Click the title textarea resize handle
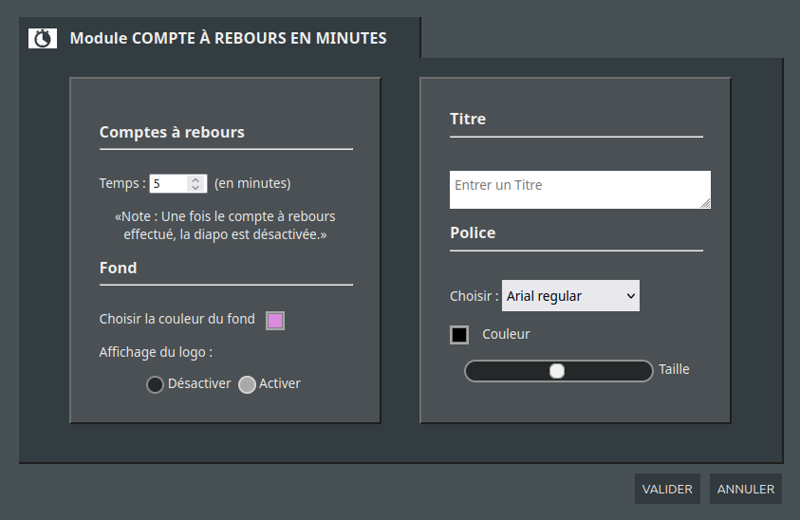The height and width of the screenshot is (520, 800). point(706,204)
